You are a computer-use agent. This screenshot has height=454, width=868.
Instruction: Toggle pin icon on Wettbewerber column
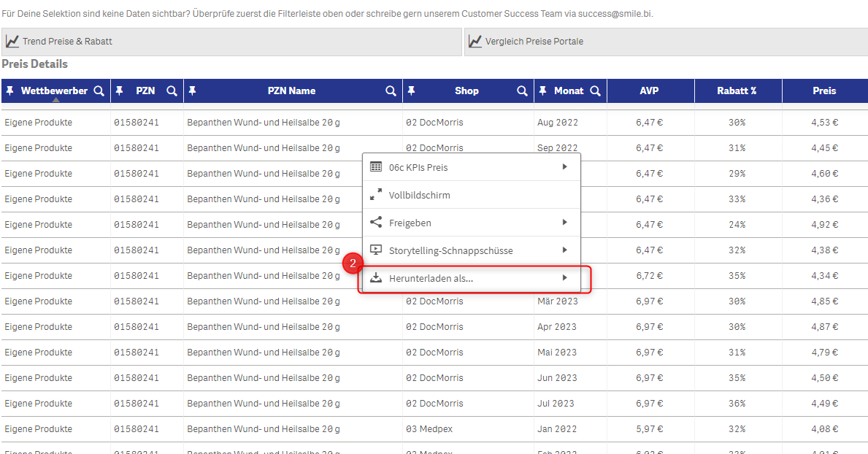(9, 91)
